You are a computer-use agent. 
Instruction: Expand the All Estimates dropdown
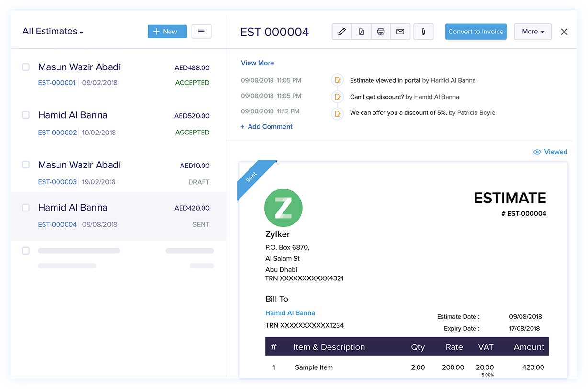point(53,32)
